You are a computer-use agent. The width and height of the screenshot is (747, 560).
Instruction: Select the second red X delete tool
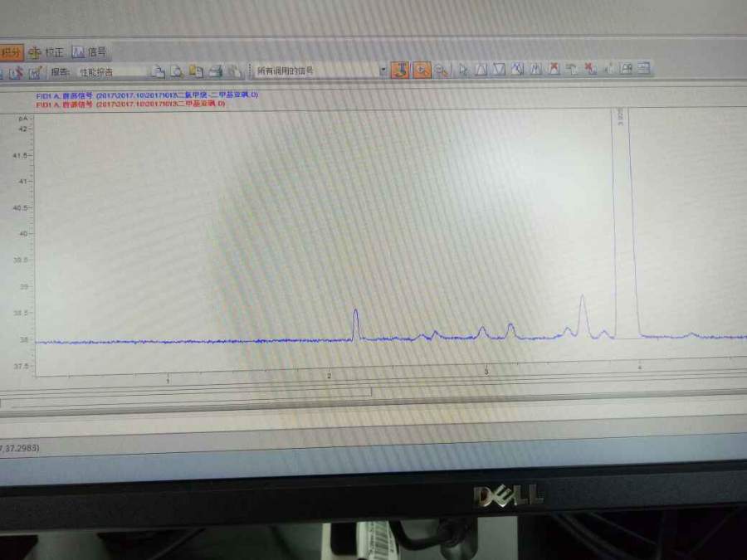590,69
